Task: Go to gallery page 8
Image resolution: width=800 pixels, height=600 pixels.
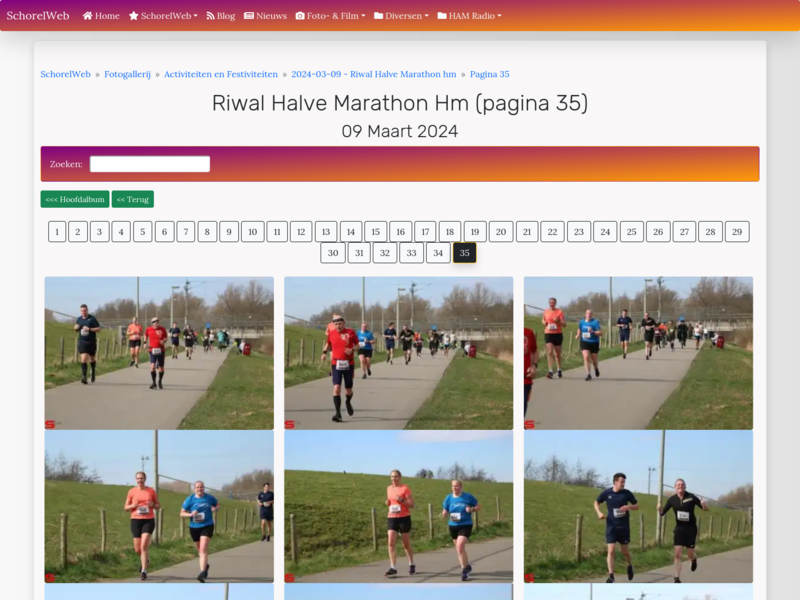Action: [x=207, y=232]
